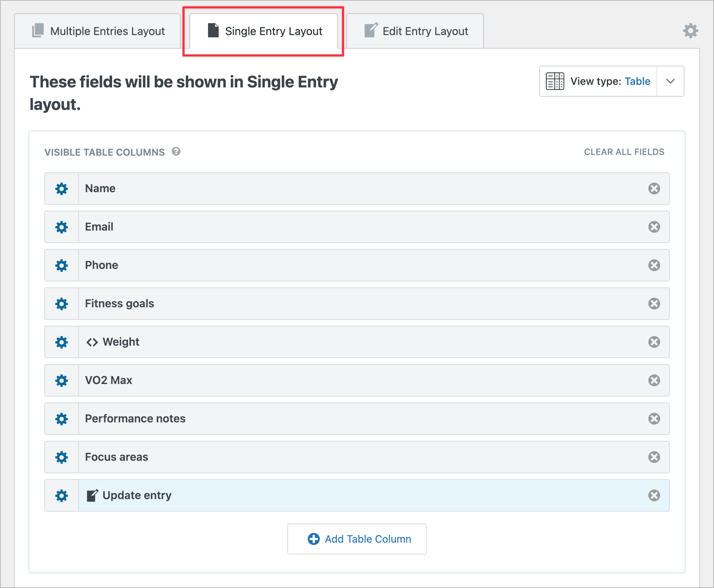Switch to the Edit Entry Layout tab
714x588 pixels.
click(x=415, y=31)
